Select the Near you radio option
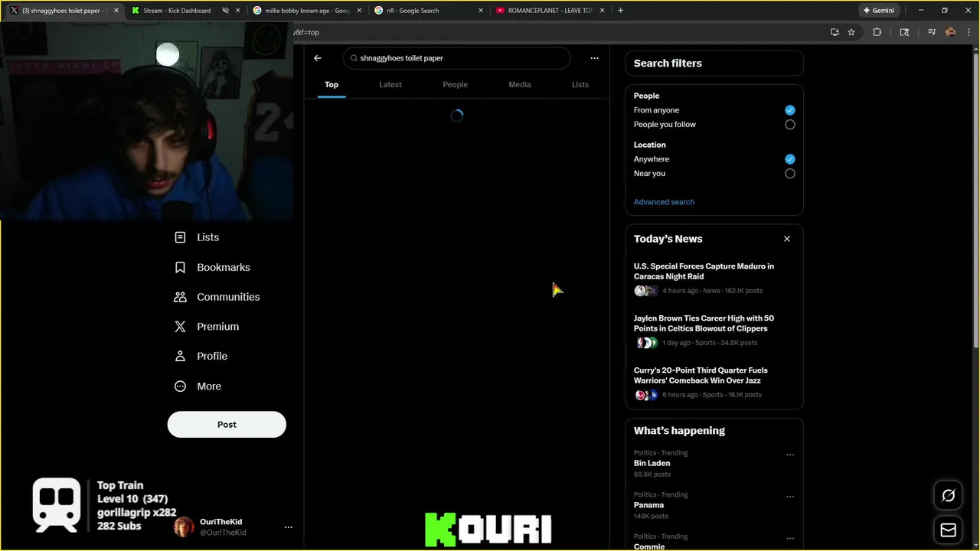This screenshot has height=551, width=980. 790,174
